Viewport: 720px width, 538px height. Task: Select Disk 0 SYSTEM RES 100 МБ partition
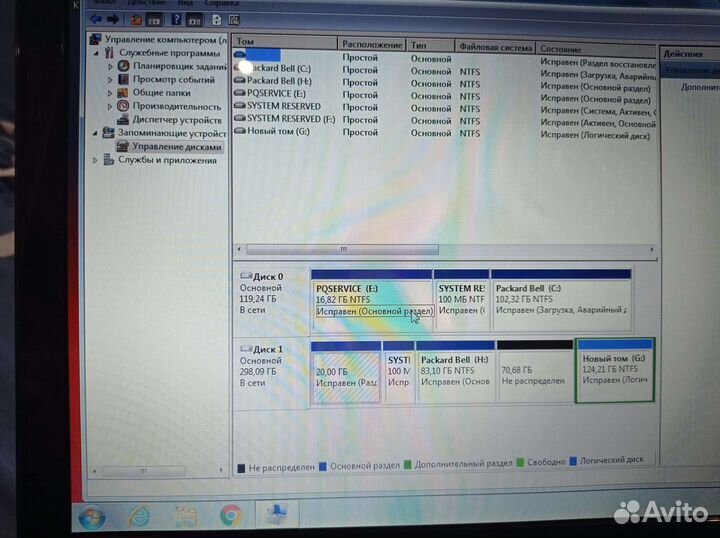(461, 300)
